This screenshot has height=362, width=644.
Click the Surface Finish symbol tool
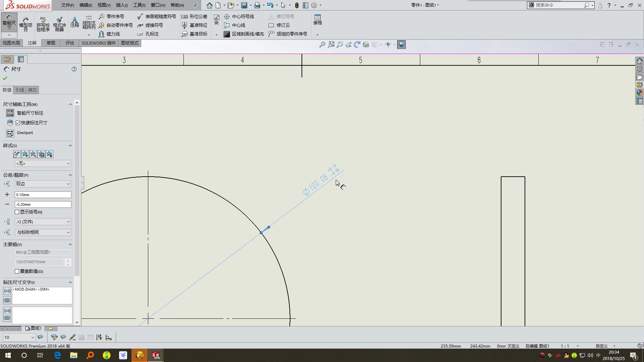[157, 16]
